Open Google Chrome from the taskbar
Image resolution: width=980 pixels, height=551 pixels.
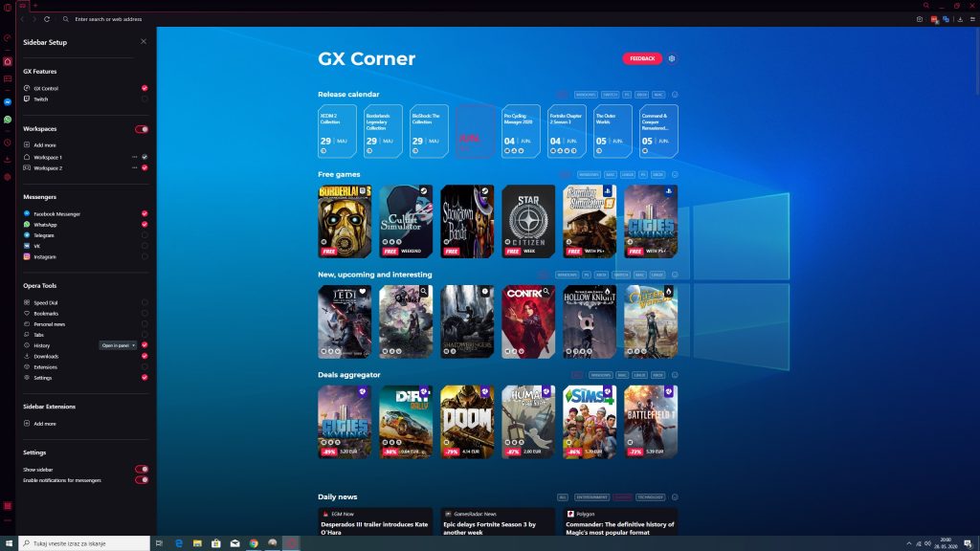254,543
